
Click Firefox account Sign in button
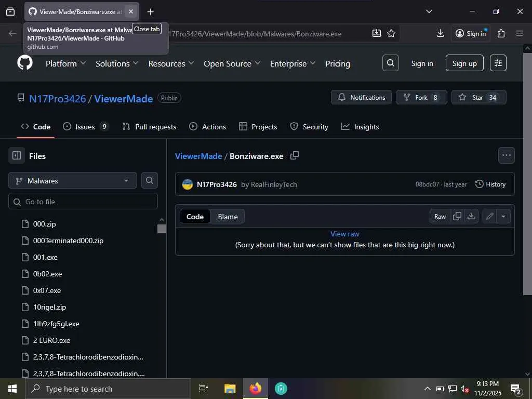coord(471,33)
